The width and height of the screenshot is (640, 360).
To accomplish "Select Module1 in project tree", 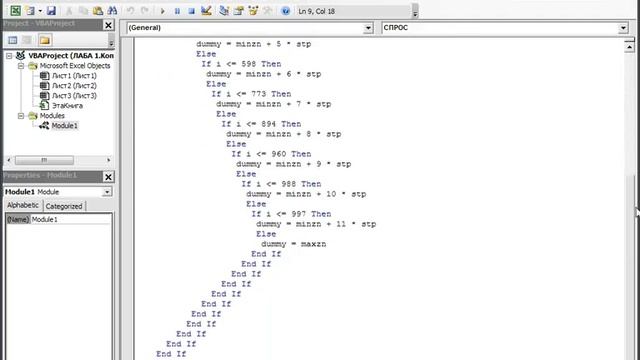I will pyautogui.click(x=64, y=126).
